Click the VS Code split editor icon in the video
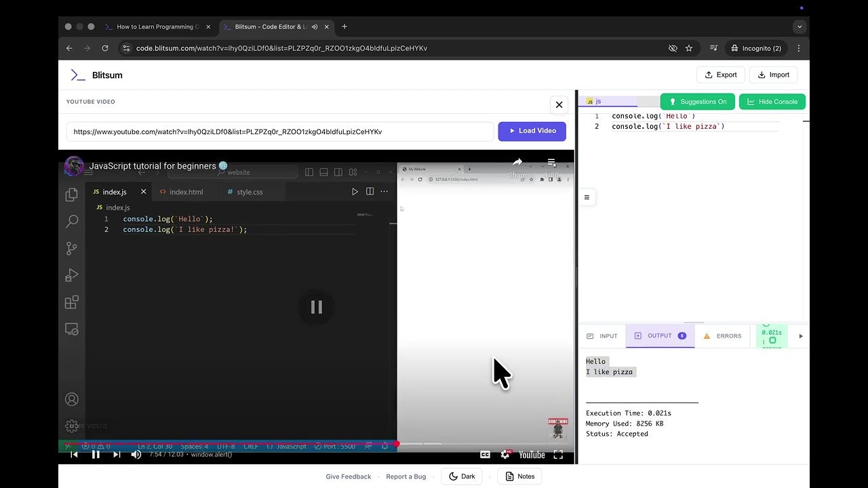Viewport: 868px width, 488px height. pyautogui.click(x=370, y=192)
